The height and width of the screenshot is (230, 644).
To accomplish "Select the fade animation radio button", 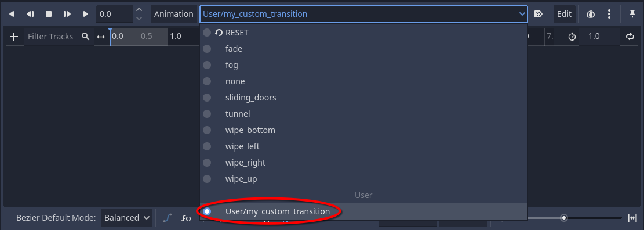I will coord(207,49).
